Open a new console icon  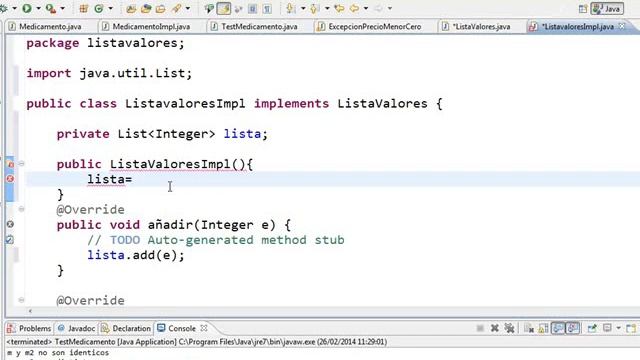[631, 328]
